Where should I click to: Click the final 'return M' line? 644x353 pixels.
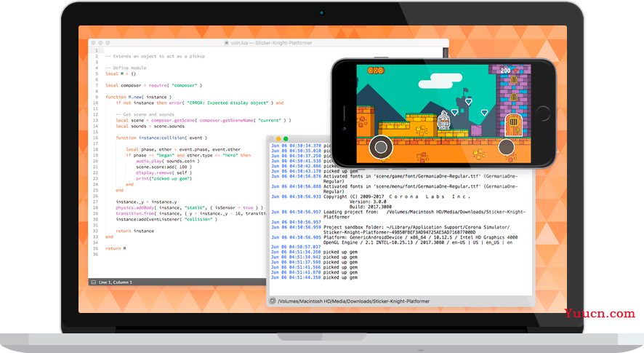click(116, 248)
